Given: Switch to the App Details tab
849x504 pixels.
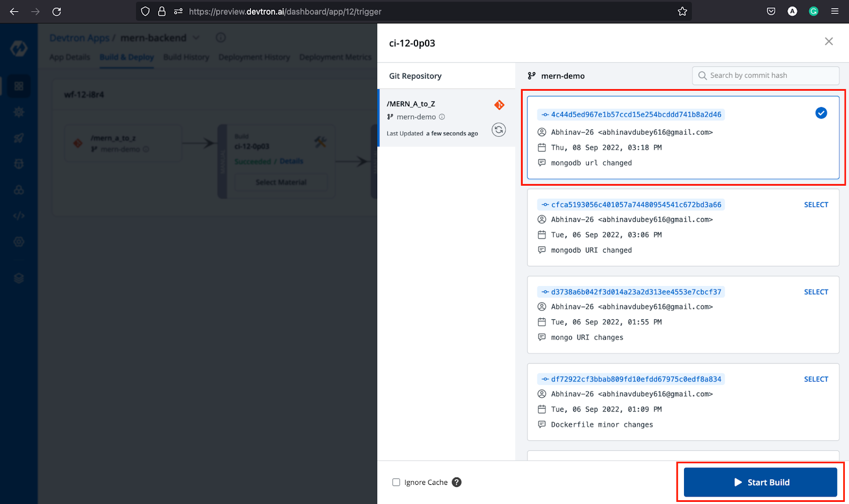Looking at the screenshot, I should pos(70,57).
